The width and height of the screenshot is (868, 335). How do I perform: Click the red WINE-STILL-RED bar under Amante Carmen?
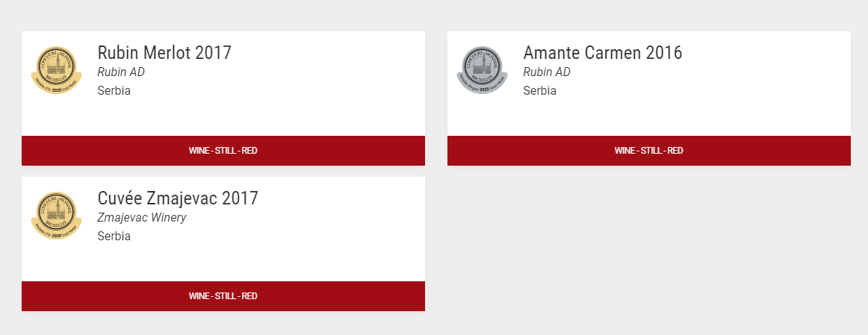tap(649, 151)
